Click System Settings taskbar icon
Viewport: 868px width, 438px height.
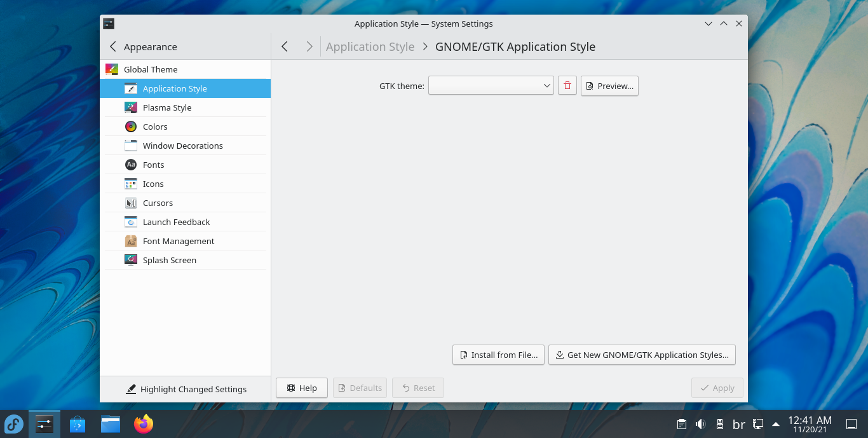coord(44,424)
